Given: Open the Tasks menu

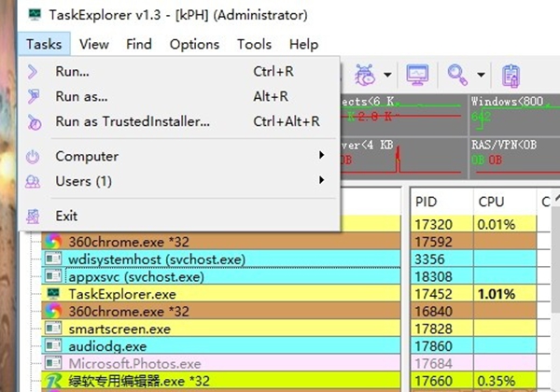Looking at the screenshot, I should pyautogui.click(x=44, y=44).
